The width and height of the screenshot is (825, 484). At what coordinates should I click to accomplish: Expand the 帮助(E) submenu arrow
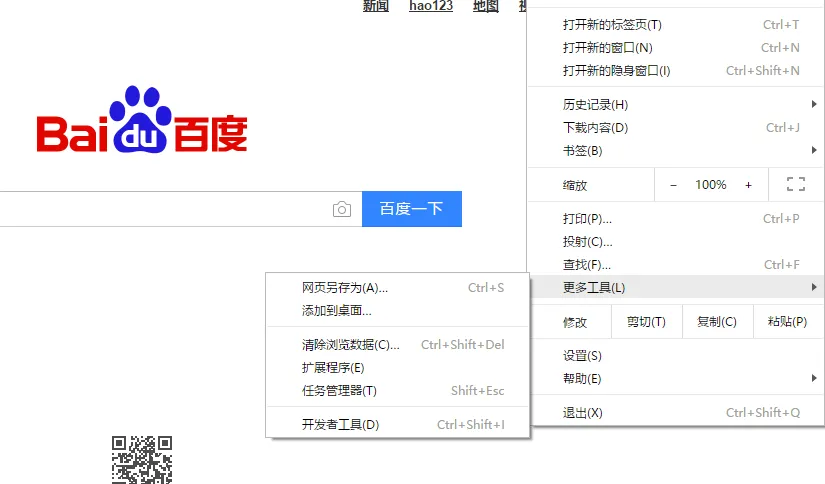tap(814, 378)
